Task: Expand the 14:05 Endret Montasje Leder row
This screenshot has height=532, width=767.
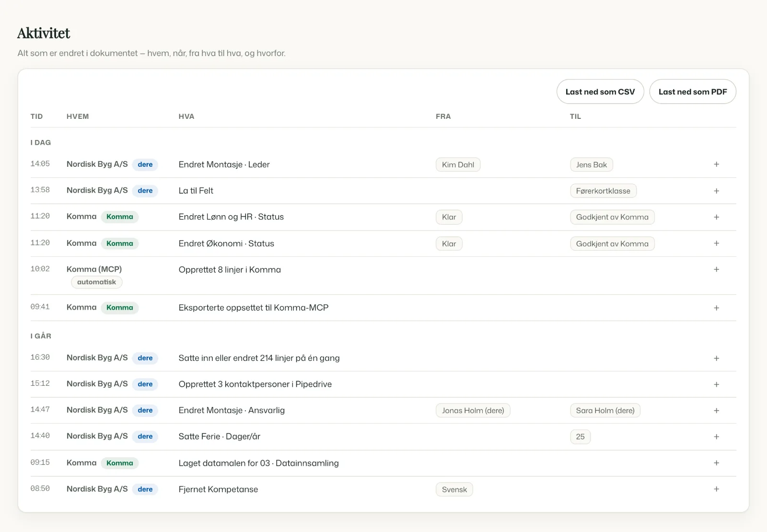Action: pyautogui.click(x=716, y=164)
